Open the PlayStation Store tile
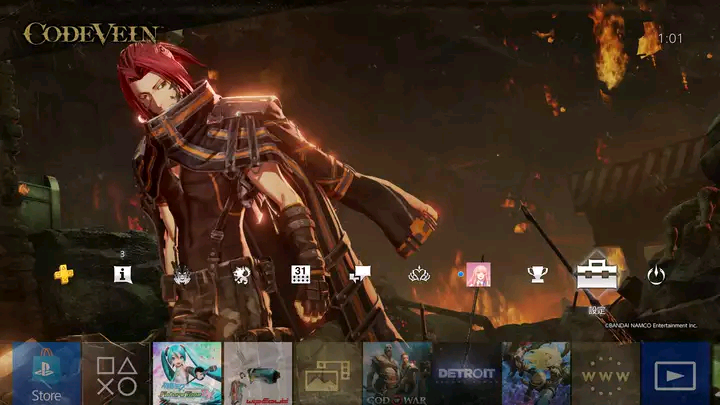The height and width of the screenshot is (405, 720). (46, 373)
